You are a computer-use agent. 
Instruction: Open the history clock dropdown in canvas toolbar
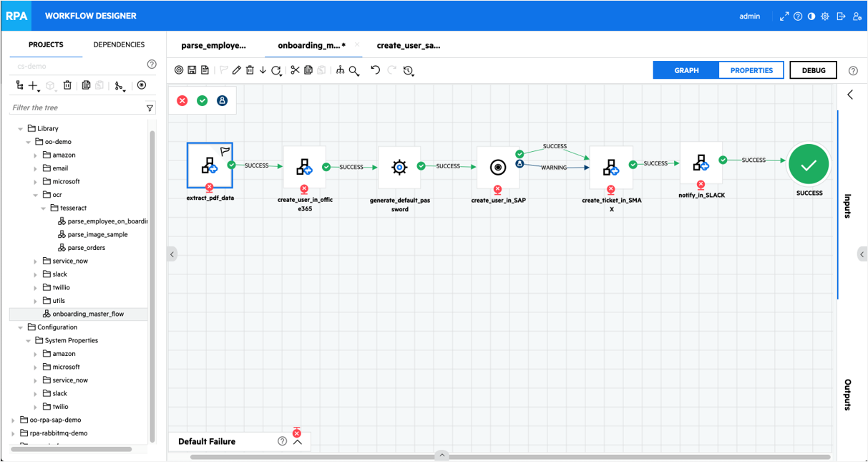409,70
